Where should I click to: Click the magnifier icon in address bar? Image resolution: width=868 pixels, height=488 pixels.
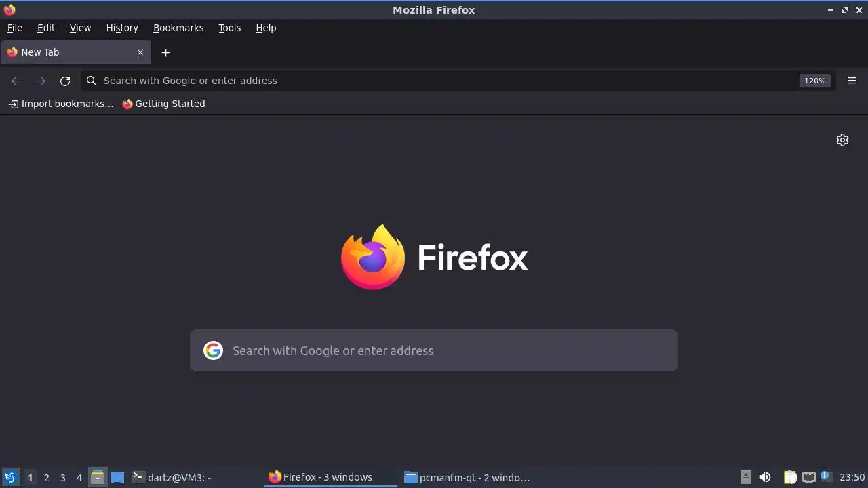click(92, 81)
